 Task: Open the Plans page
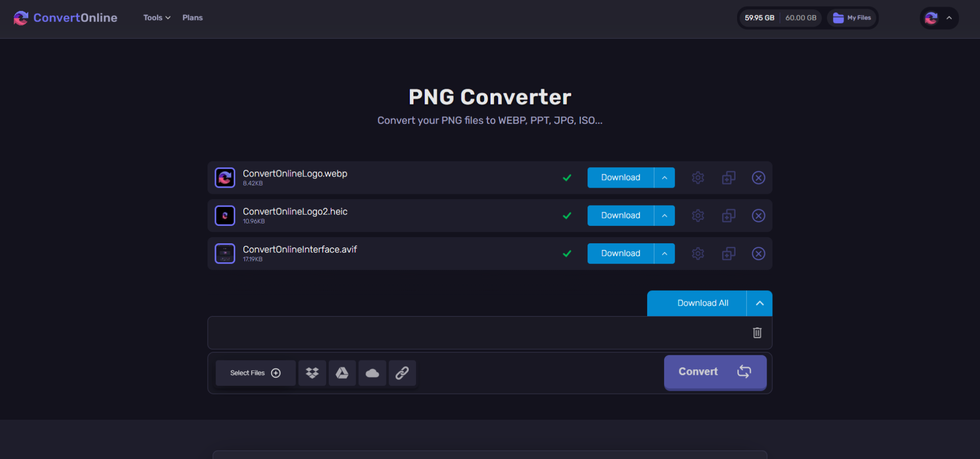point(192,17)
